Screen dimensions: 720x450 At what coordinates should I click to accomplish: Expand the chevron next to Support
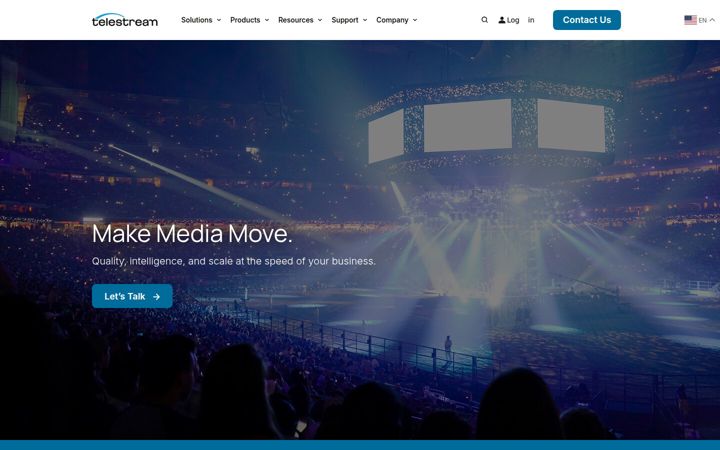[x=365, y=20]
